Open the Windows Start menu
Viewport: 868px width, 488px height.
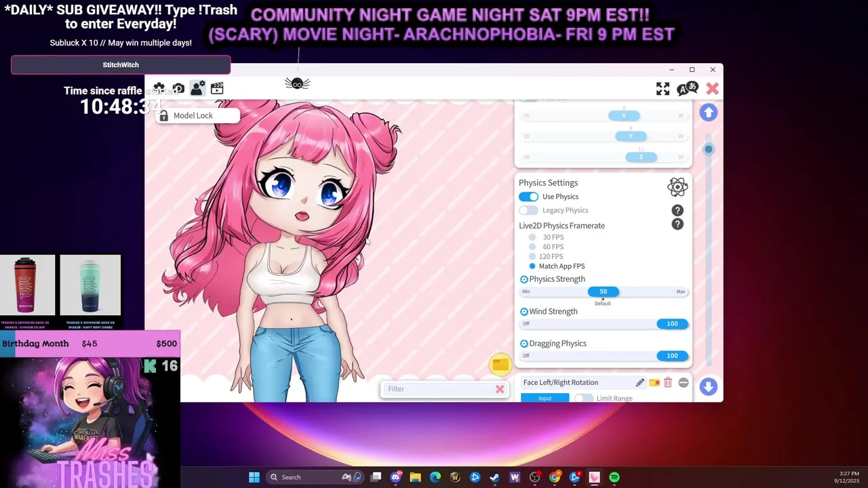coord(254,477)
